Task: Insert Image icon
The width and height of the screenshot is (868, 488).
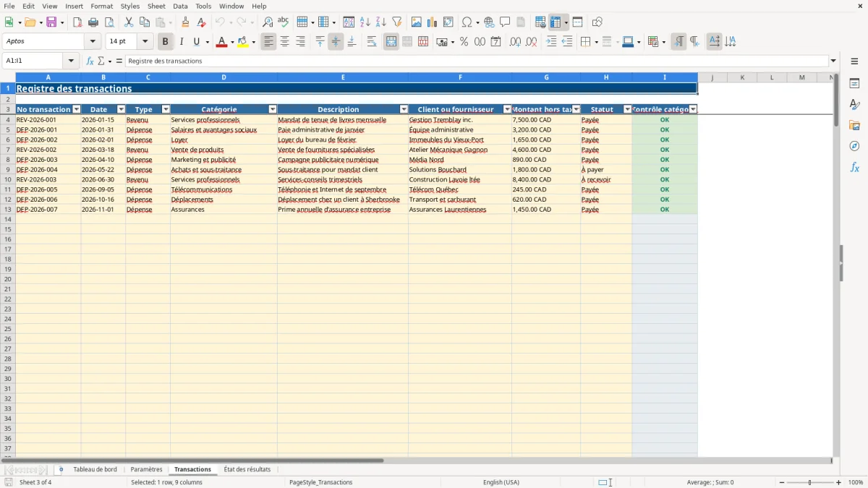Action: (x=417, y=22)
